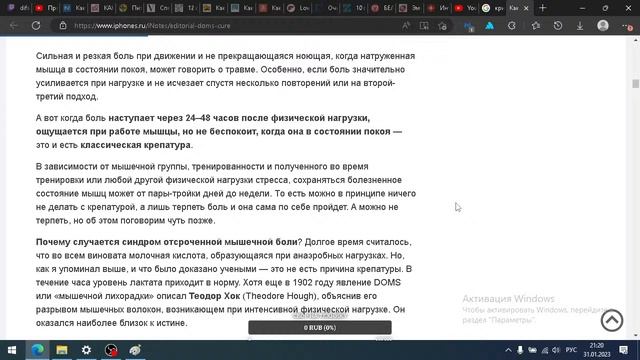Open browsing History panel
Image resolution: width=640 pixels, height=360 pixels.
558,26
